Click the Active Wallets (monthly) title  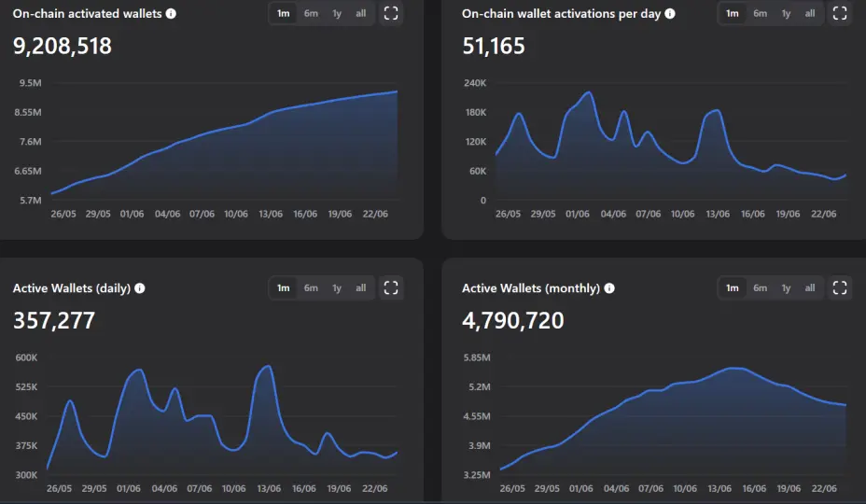pos(531,288)
